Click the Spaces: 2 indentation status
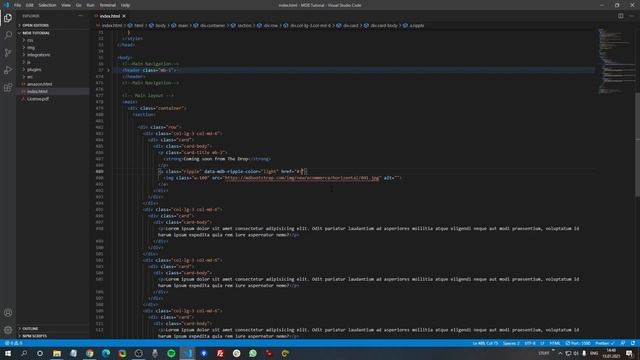640x360 pixels. [511, 343]
